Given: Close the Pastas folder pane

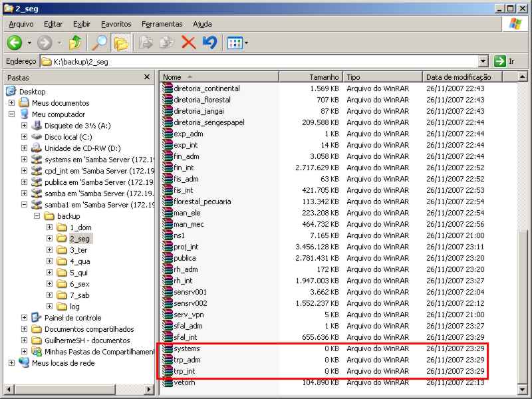Looking at the screenshot, I should 147,77.
